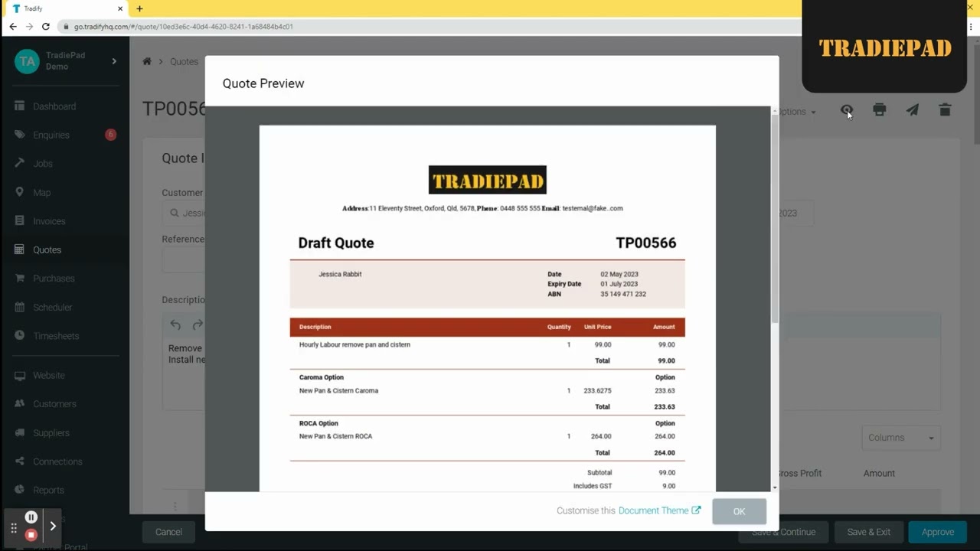
Task: Click the Purchases cart icon
Action: click(20, 278)
